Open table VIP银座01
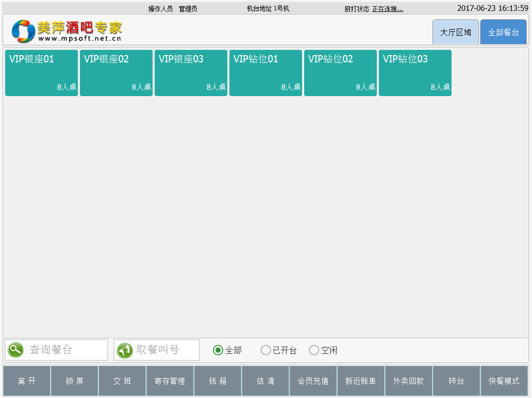The width and height of the screenshot is (532, 398). click(x=42, y=73)
